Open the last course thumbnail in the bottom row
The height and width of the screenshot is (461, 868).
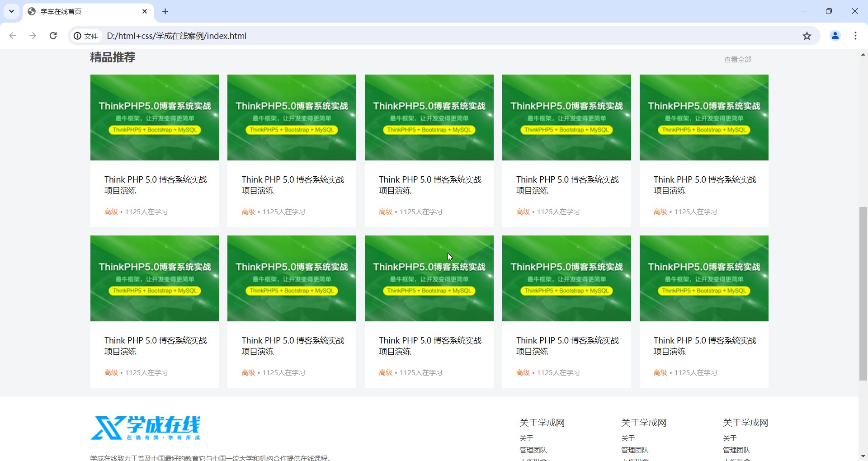(x=704, y=278)
